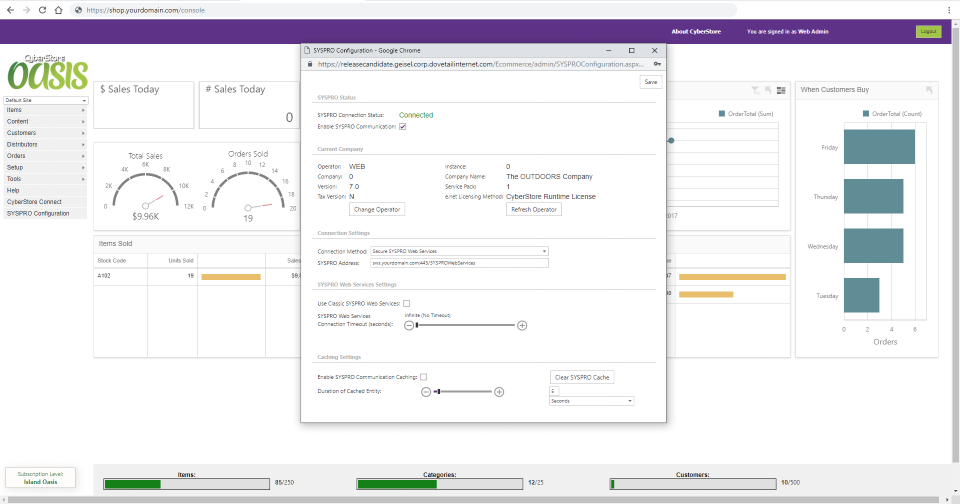Expand the Content menu arrow
The image size is (960, 504).
click(x=83, y=122)
